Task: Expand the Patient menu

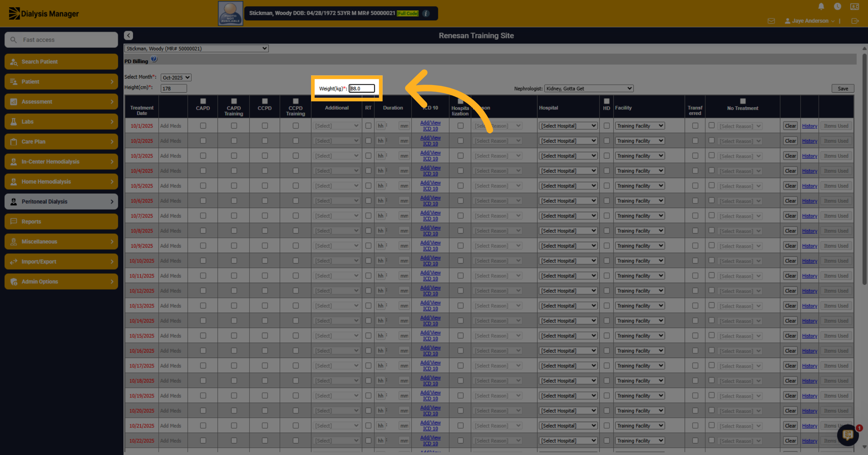Action: (x=61, y=81)
